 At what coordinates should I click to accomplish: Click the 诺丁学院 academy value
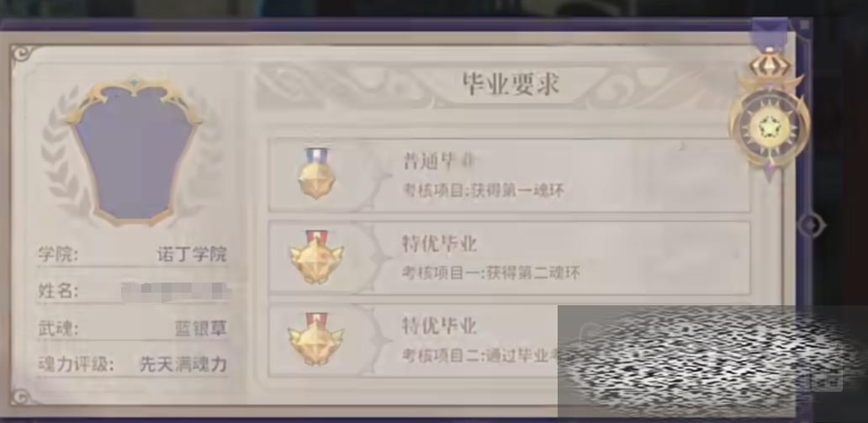tap(192, 255)
